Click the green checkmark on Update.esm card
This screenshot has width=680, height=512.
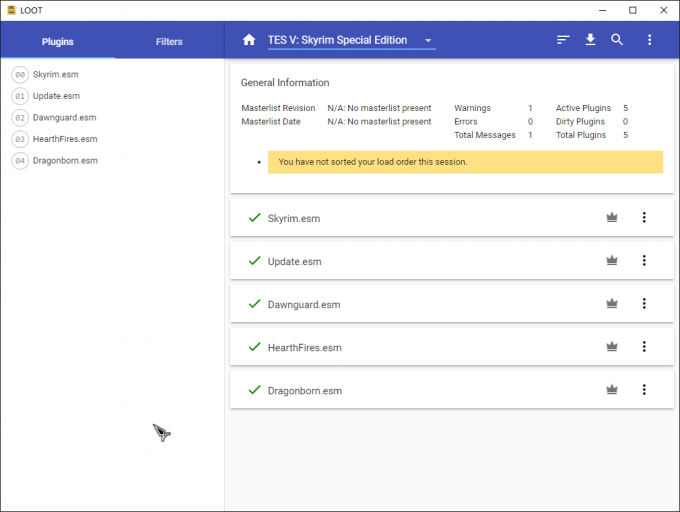click(255, 261)
